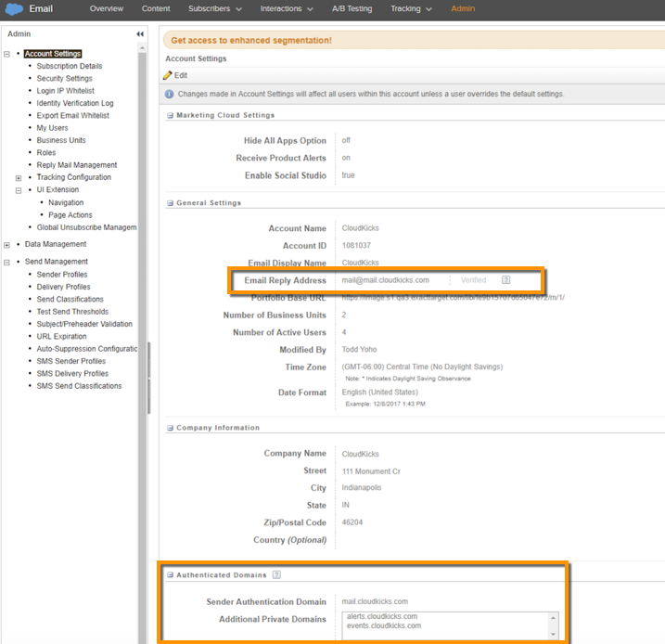Open the Subscribers dropdown menu
665x644 pixels.
[215, 8]
